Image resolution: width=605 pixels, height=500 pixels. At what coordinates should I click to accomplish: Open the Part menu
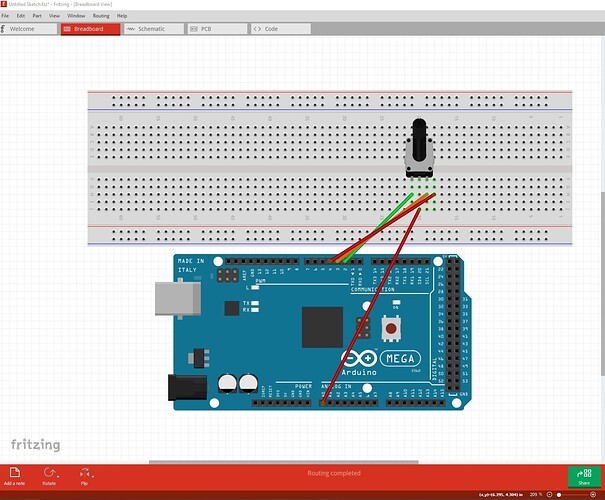point(37,16)
